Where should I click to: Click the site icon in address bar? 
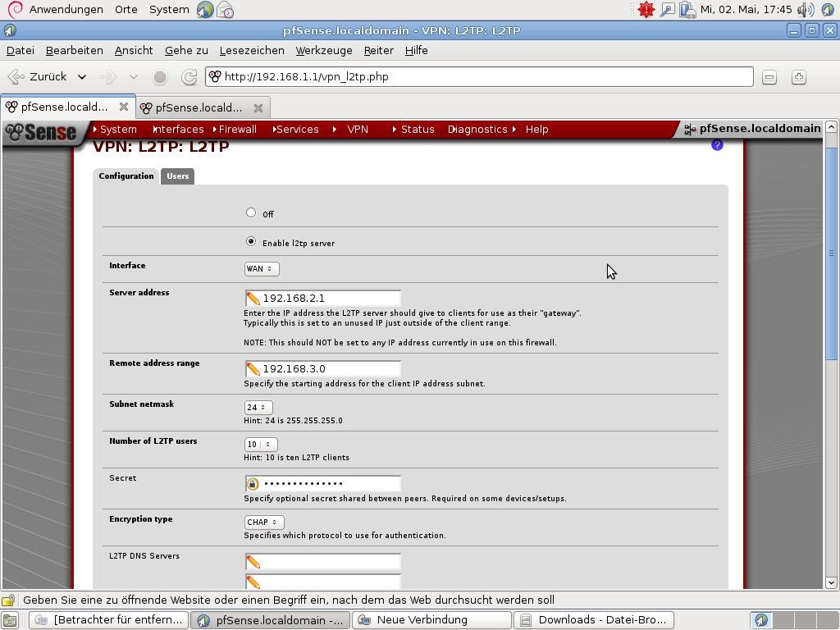pos(215,76)
